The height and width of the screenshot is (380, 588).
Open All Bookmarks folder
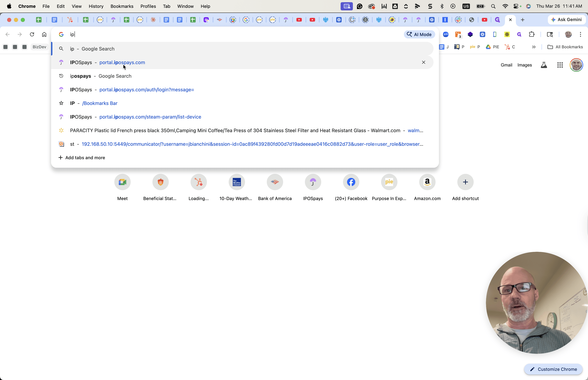coord(565,47)
